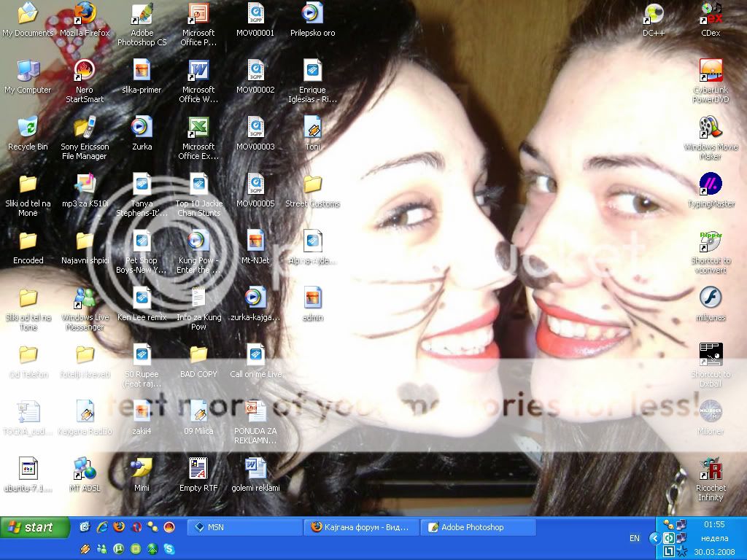Click the Recycle Bin icon

pyautogui.click(x=28, y=128)
